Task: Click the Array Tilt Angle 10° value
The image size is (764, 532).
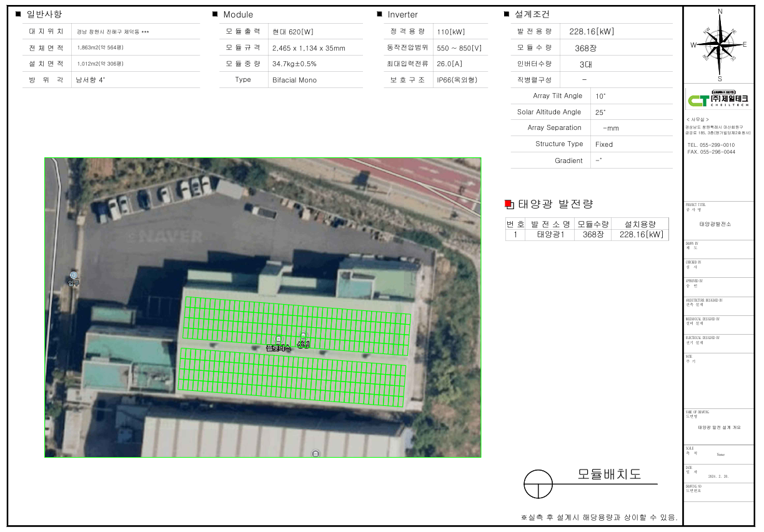Action: point(600,96)
